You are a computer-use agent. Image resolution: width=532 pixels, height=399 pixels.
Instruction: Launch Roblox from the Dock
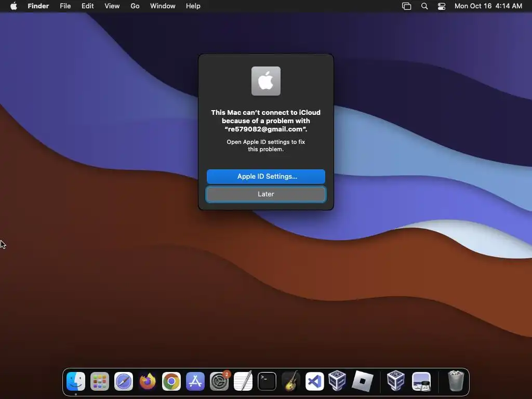pyautogui.click(x=362, y=381)
